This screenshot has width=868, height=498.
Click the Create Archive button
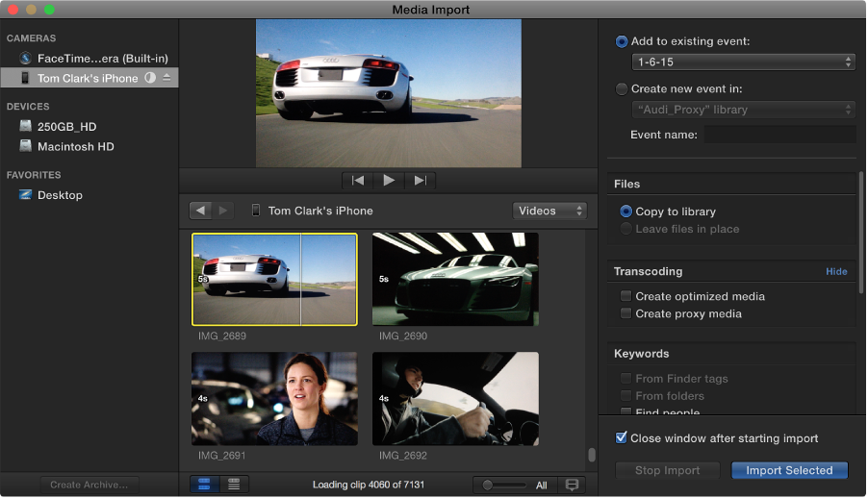(x=89, y=485)
